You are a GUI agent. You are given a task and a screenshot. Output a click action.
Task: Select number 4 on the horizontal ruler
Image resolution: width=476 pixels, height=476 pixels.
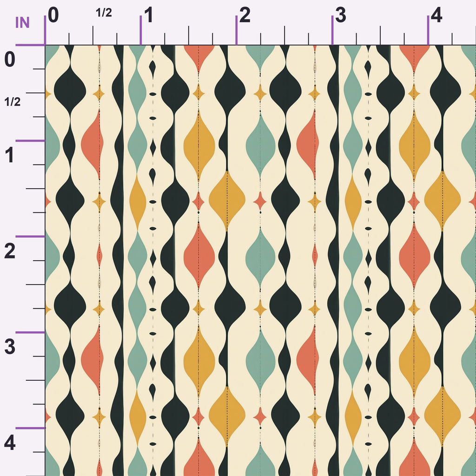[436, 15]
